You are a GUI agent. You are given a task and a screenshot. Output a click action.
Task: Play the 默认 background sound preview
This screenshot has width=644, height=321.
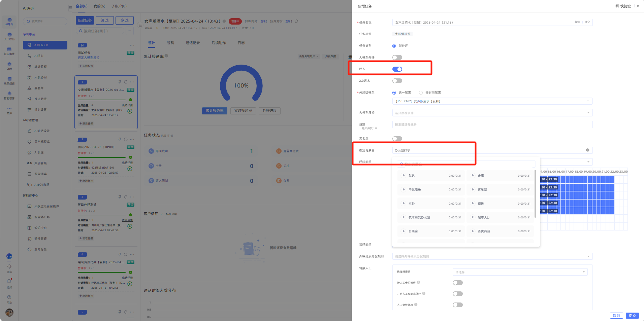point(404,175)
